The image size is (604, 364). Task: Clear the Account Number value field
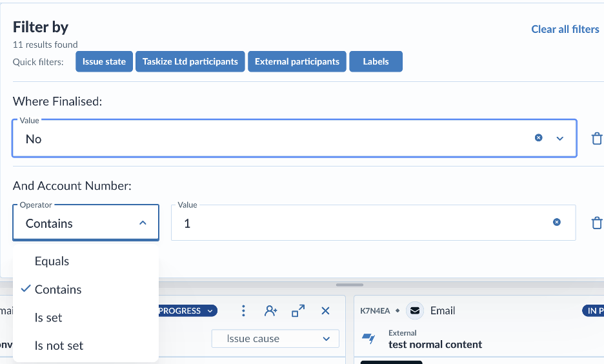click(557, 222)
